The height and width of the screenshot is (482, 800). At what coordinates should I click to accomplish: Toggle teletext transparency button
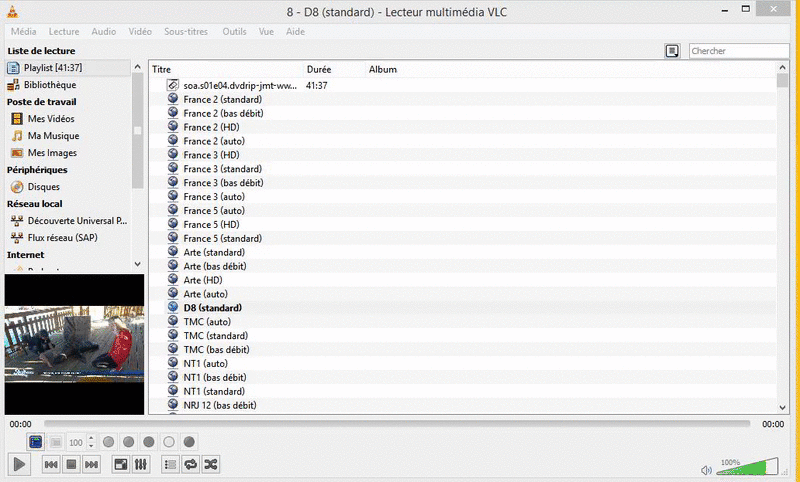tap(56, 442)
